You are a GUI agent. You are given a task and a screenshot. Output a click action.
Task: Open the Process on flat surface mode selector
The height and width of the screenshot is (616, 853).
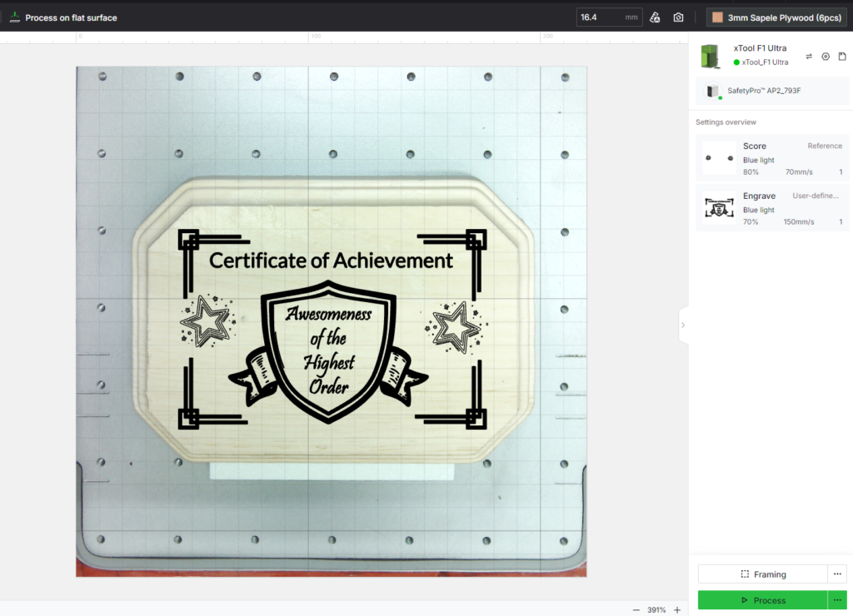coord(63,17)
